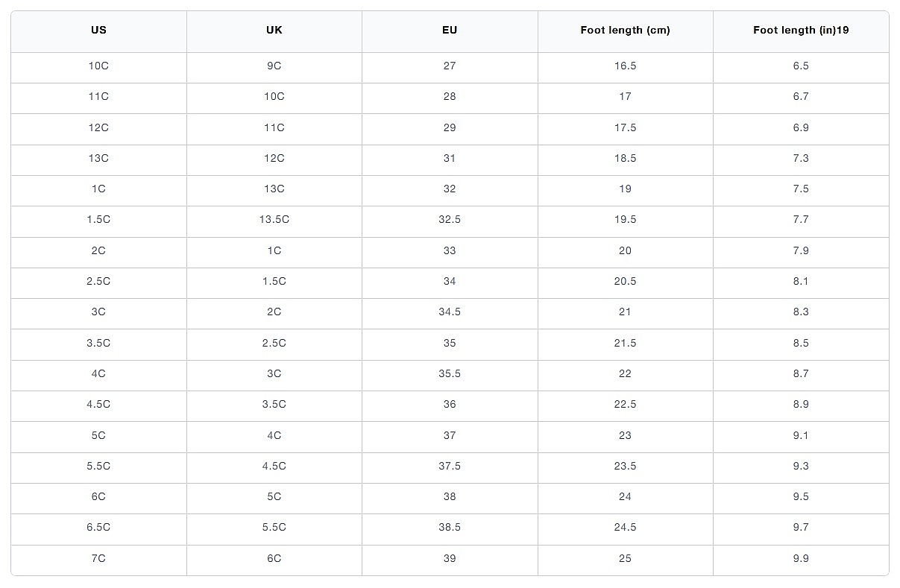The width and height of the screenshot is (900, 588).
Task: Select the EU size 39 cell
Action: point(450,558)
